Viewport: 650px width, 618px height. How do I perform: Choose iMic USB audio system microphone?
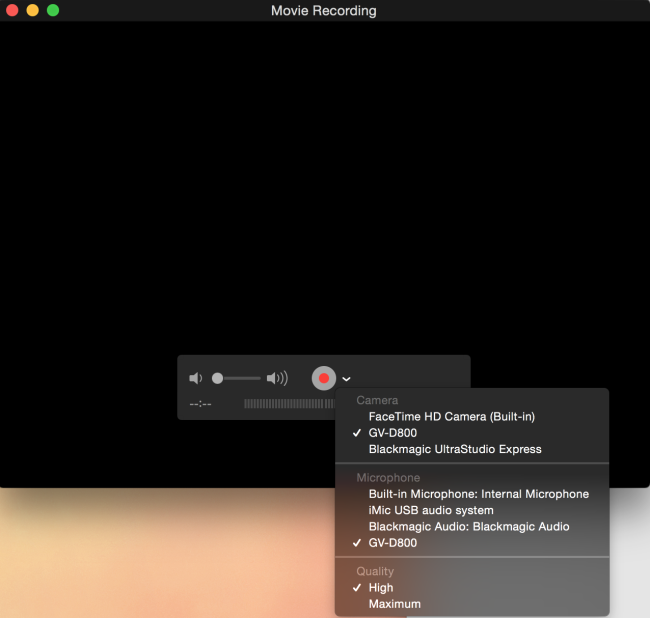[x=430, y=510]
